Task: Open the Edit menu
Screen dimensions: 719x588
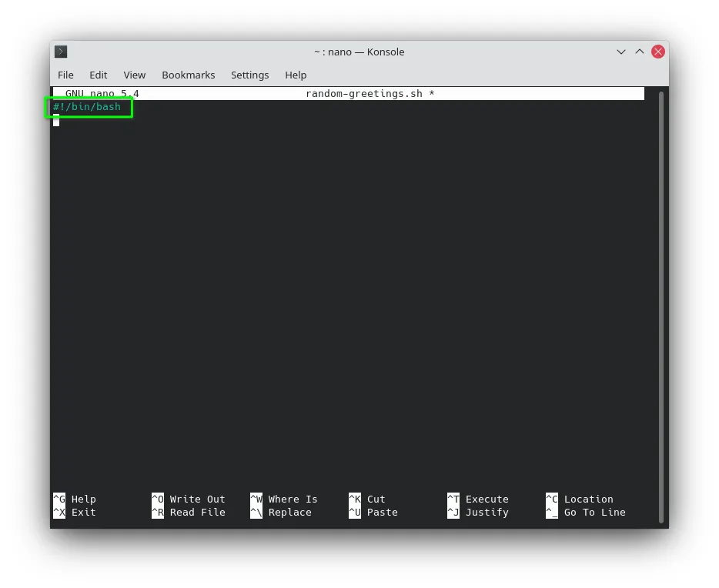Action: tap(98, 75)
